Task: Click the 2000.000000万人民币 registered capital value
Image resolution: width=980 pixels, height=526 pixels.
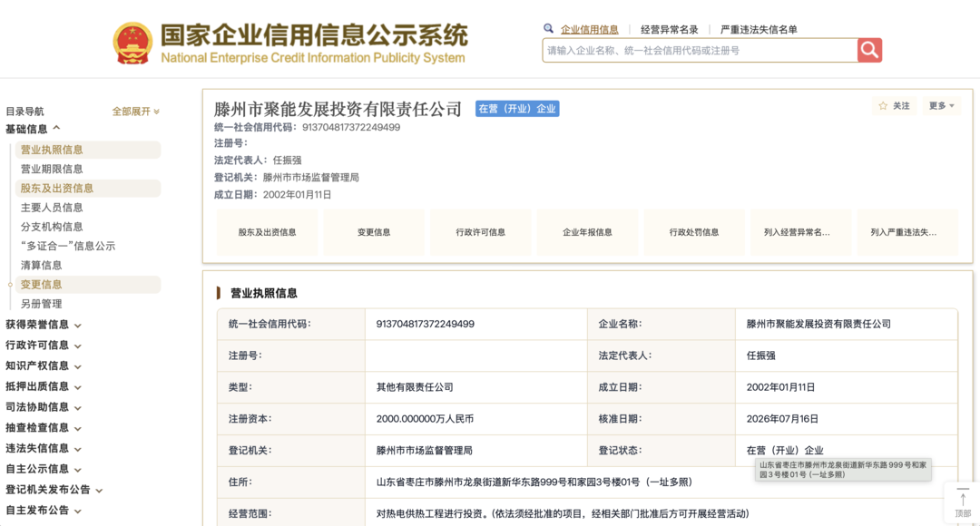Action: coord(425,419)
